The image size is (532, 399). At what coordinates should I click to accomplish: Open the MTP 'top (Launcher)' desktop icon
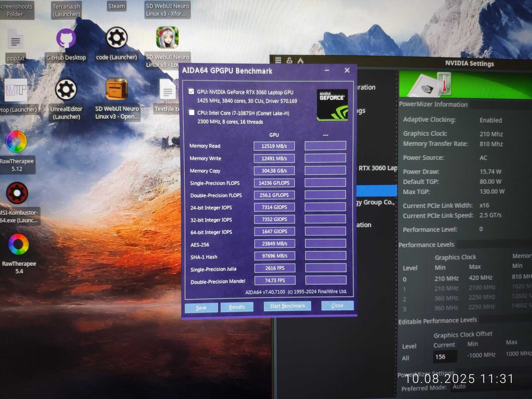16,90
